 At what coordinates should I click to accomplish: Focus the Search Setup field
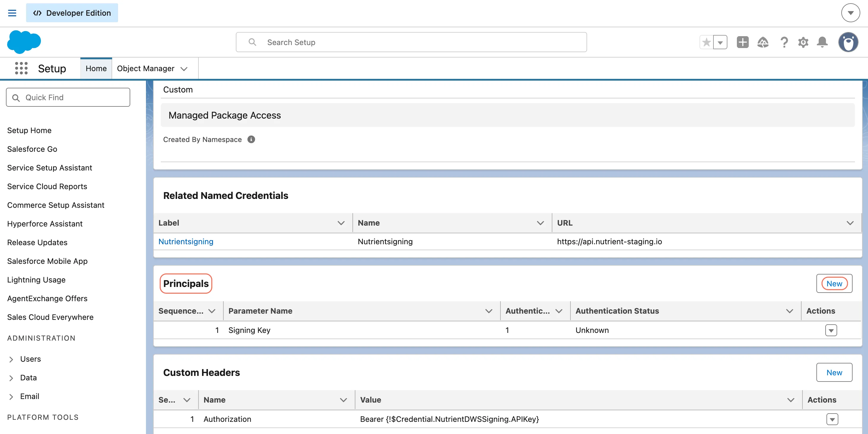coord(411,42)
